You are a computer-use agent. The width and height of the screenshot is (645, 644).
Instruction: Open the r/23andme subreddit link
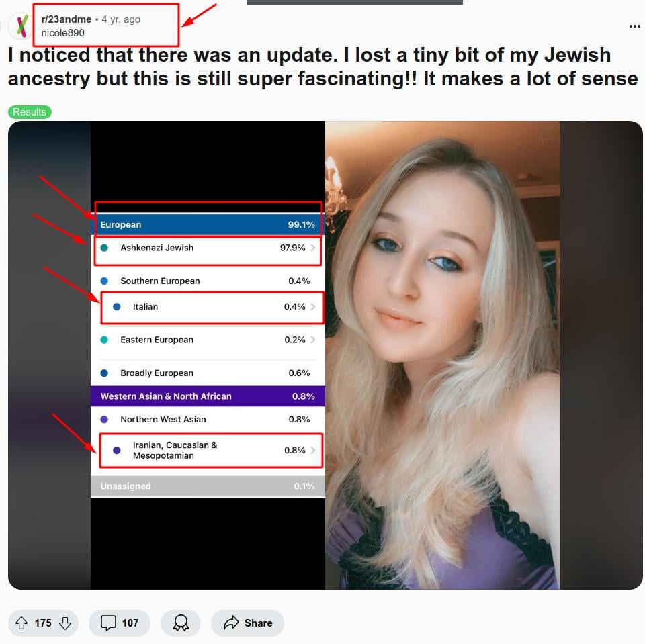[67, 19]
